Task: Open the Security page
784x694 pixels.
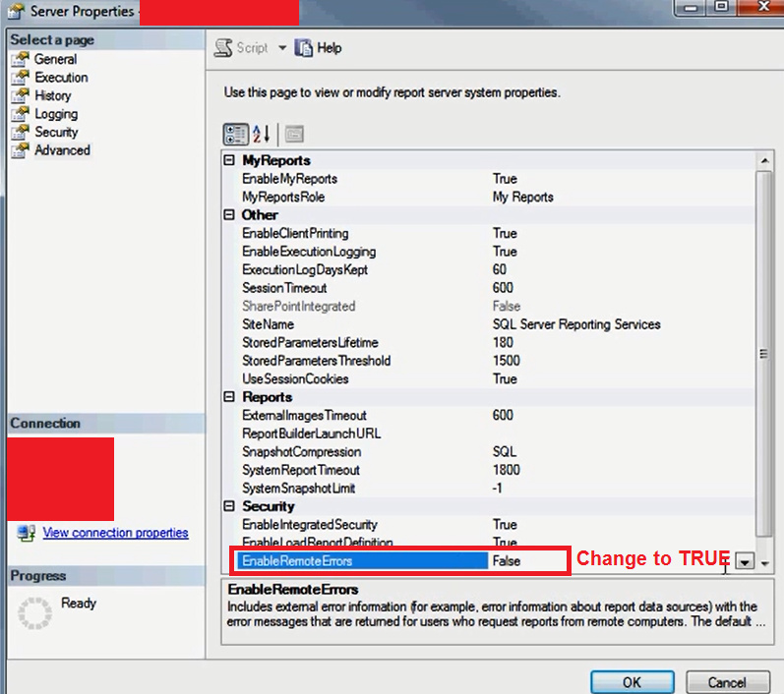Action: (56, 132)
